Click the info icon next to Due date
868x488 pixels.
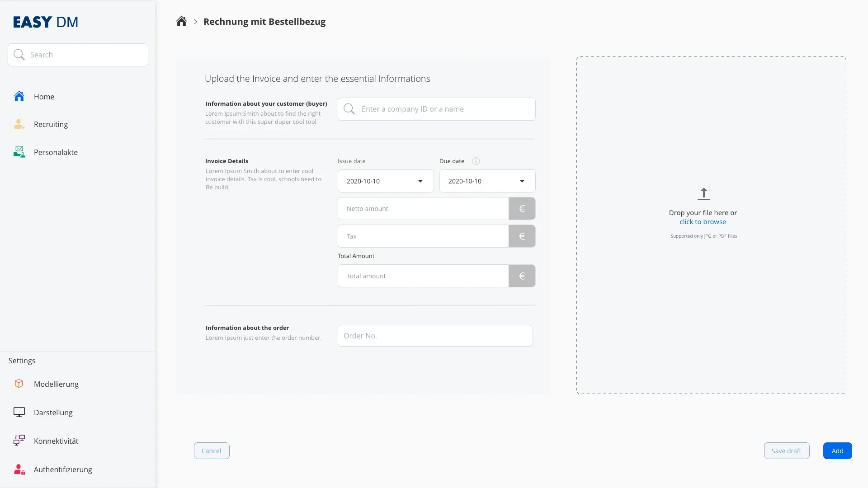click(476, 161)
